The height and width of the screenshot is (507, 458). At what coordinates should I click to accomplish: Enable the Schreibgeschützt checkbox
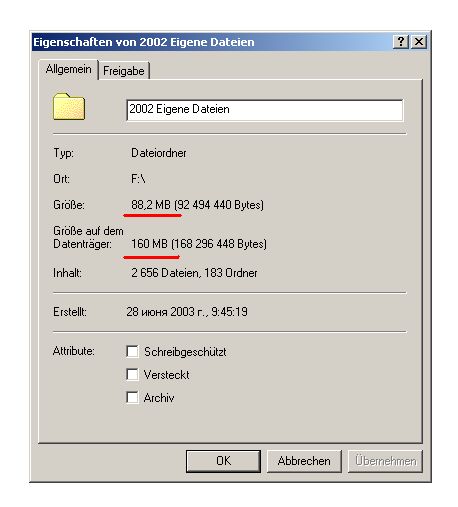coord(132,351)
